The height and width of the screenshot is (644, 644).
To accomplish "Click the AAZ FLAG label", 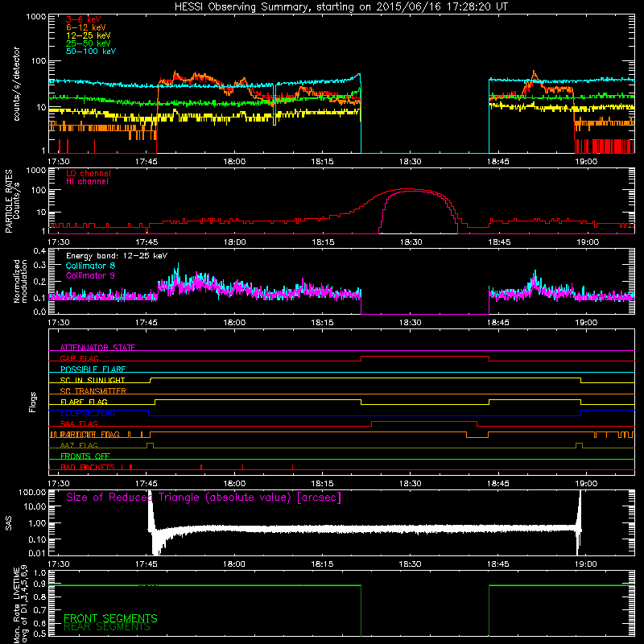I will click(x=79, y=445).
